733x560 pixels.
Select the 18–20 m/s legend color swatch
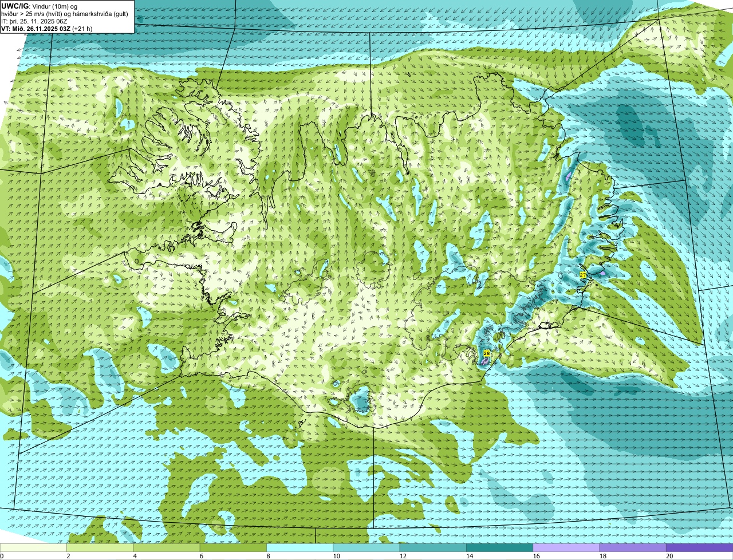coord(633,547)
